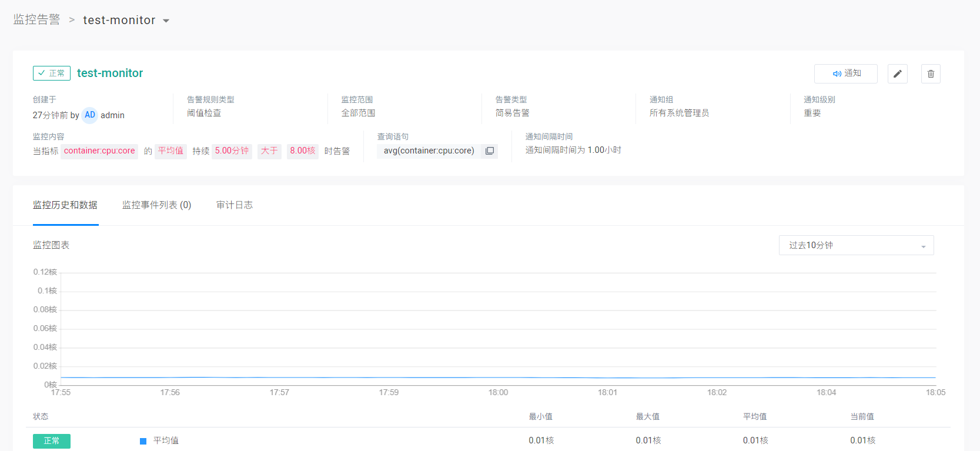The image size is (980, 451).
Task: Click the 通知 notification button
Action: coord(845,74)
